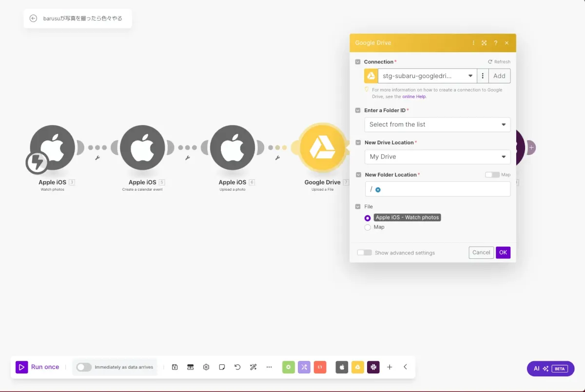Open the My Drive location dropdown

437,157
